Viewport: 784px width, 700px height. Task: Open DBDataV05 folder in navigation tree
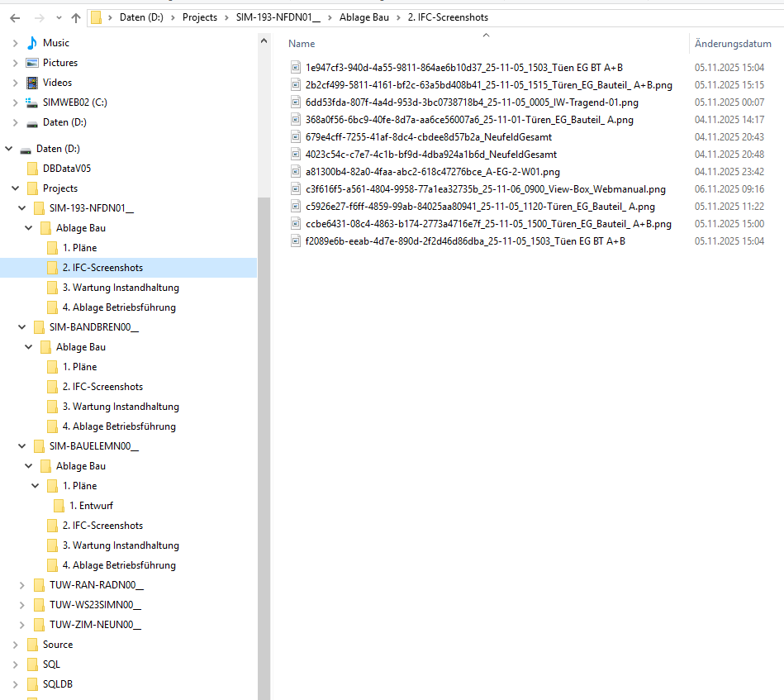pos(67,169)
